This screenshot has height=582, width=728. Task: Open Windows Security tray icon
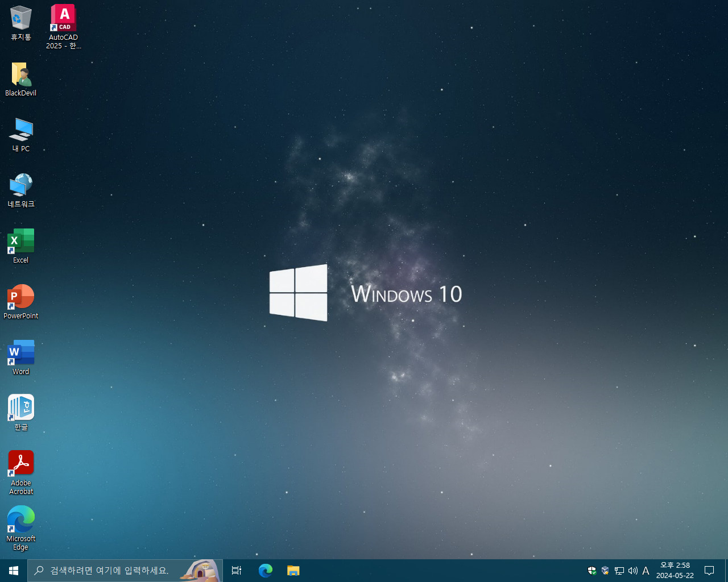(x=592, y=571)
